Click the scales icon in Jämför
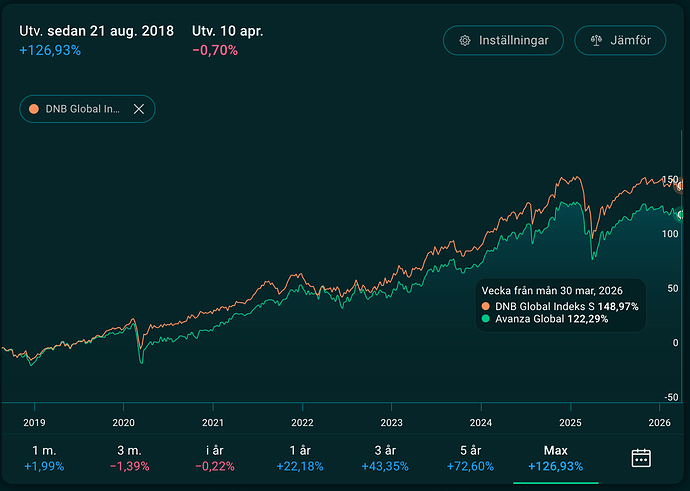This screenshot has width=690, height=491. [x=596, y=41]
